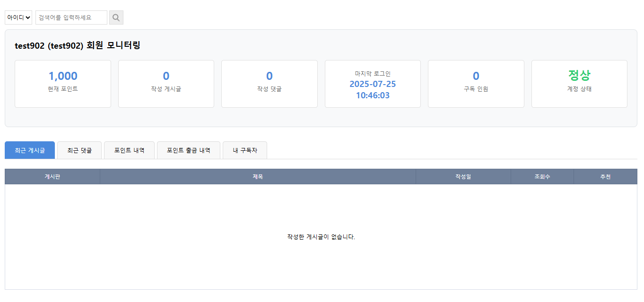Click the test902 회원 모니터링 heading
This screenshot has width=644, height=302.
78,45
